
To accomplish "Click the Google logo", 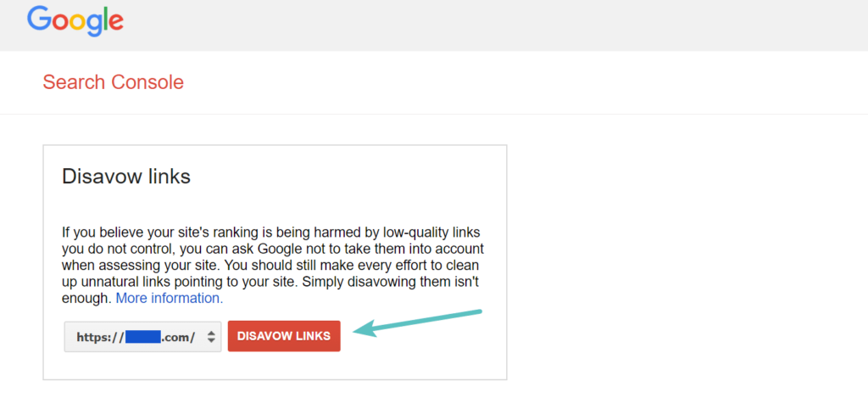I will 75,20.
